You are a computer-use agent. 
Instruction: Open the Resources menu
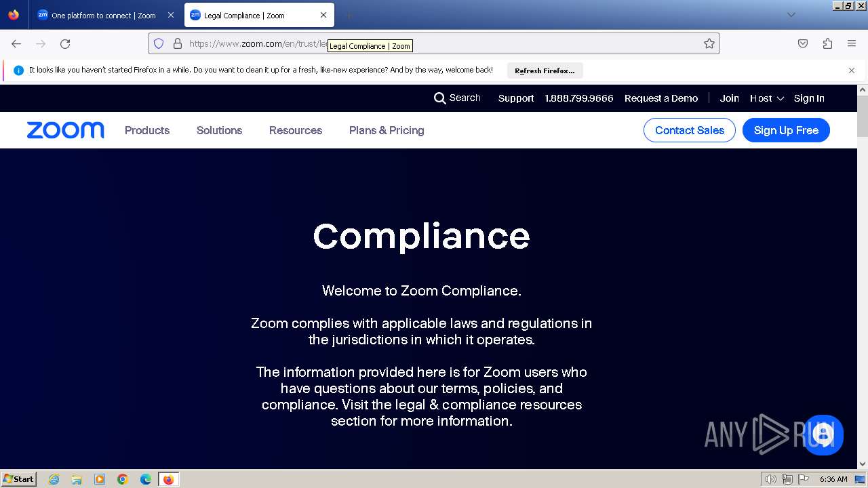click(x=296, y=130)
